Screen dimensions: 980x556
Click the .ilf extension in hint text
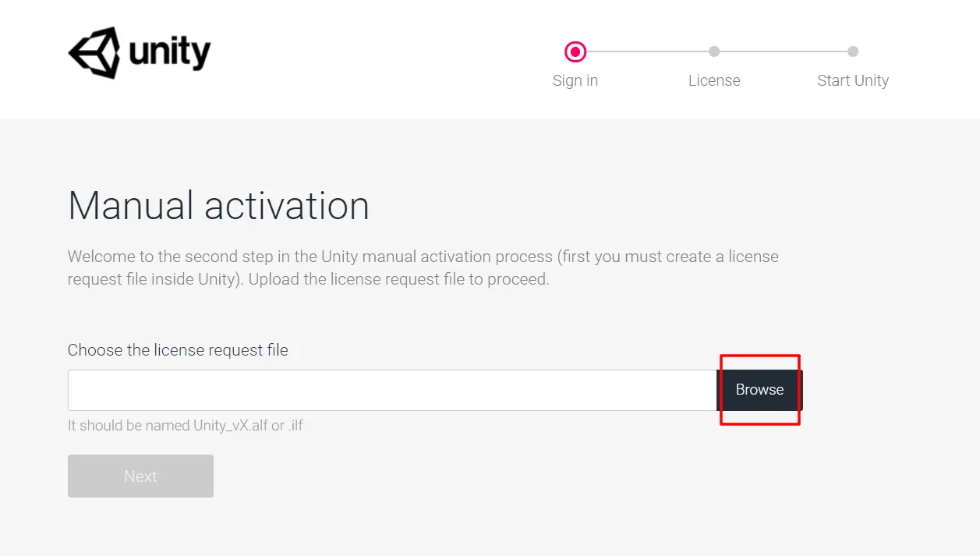pos(295,426)
